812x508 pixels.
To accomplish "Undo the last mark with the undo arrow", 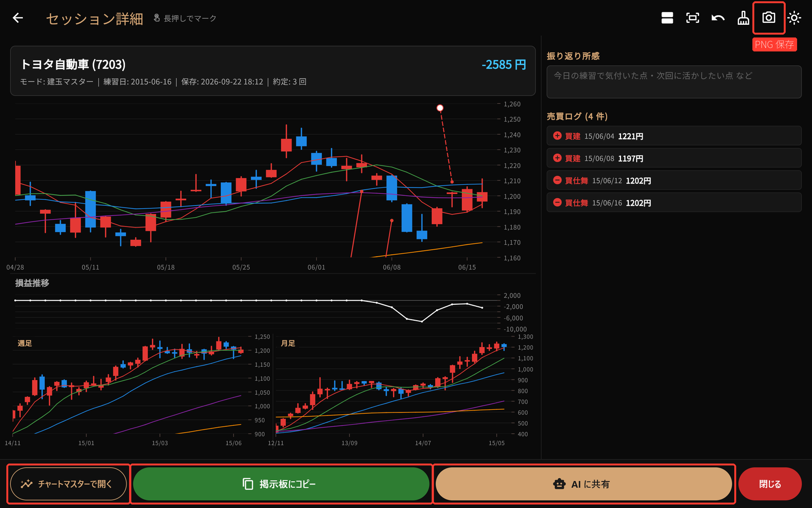I will (x=718, y=18).
